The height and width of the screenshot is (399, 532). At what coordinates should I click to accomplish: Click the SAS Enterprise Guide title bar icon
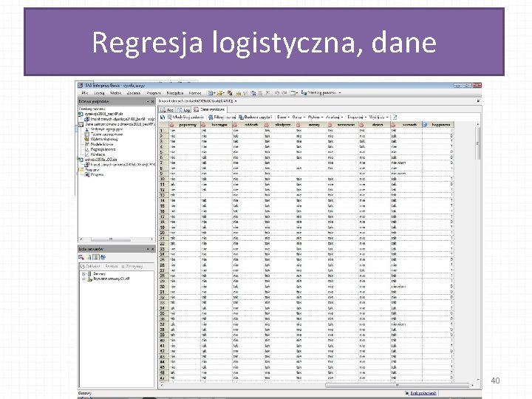click(x=81, y=85)
